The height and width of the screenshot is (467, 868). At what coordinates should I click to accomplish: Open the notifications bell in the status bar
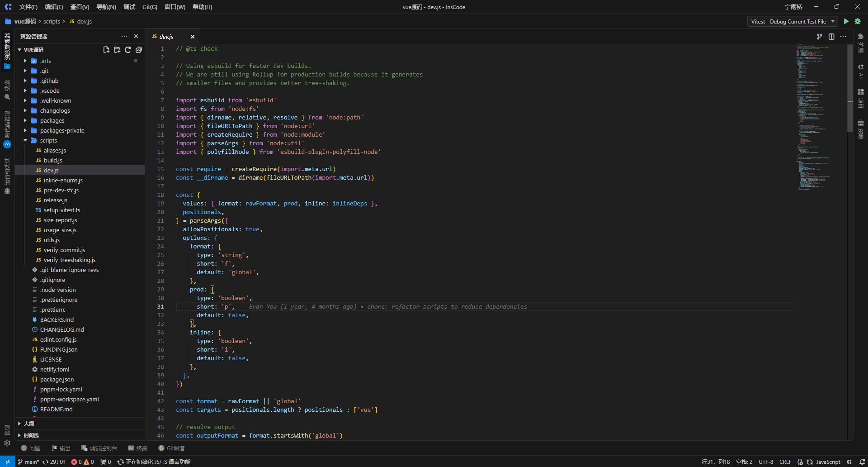point(862,462)
